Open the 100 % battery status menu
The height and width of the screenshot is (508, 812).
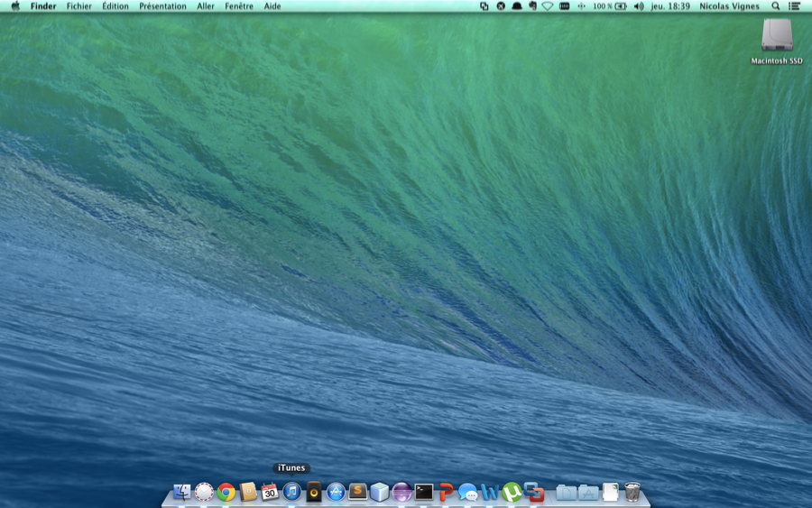610,6
